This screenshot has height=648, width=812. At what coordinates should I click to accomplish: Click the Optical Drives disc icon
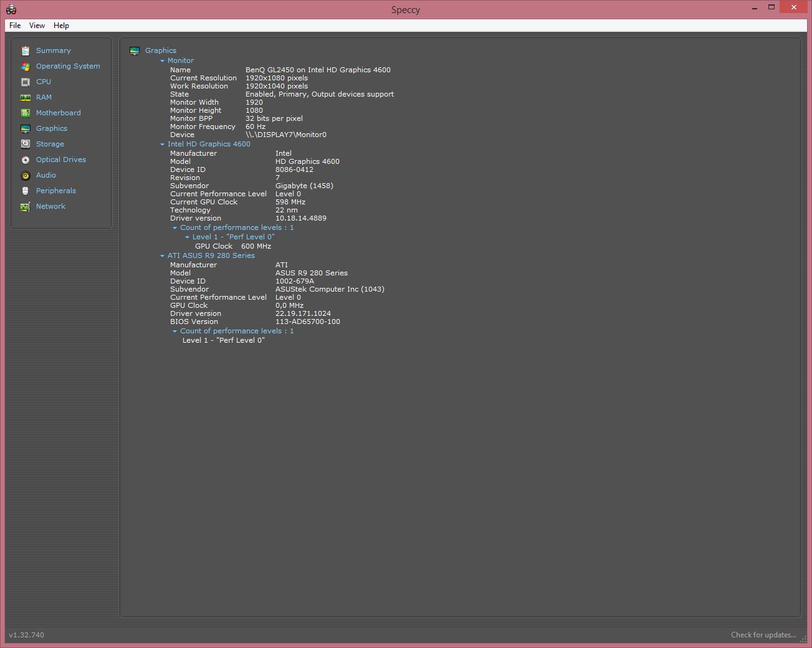pyautogui.click(x=25, y=160)
